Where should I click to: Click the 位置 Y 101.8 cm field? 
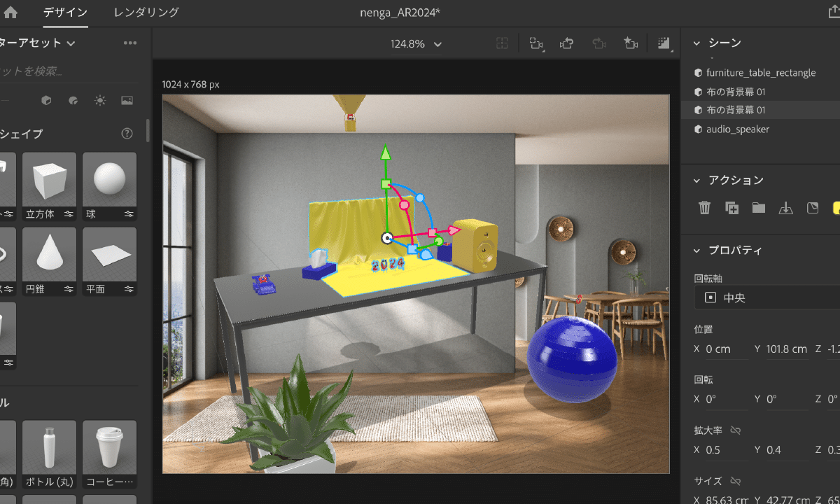tap(787, 349)
